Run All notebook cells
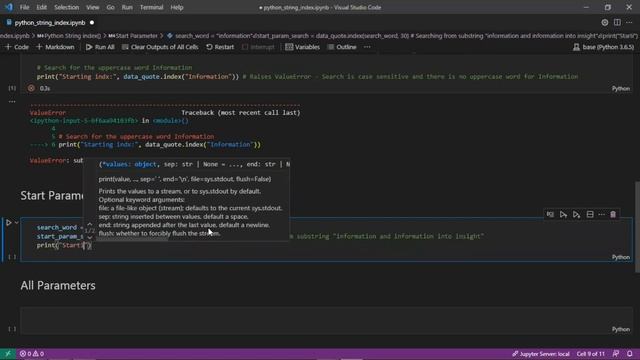 pos(100,47)
